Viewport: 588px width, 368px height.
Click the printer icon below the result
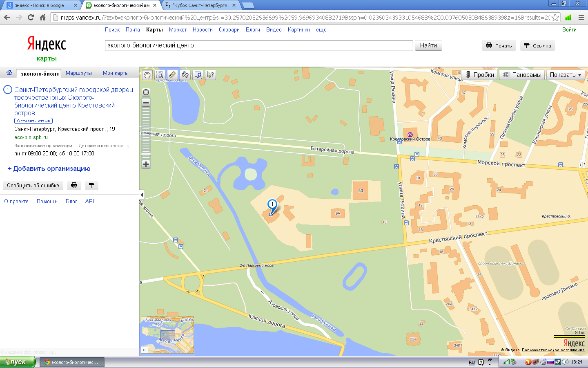click(x=74, y=186)
